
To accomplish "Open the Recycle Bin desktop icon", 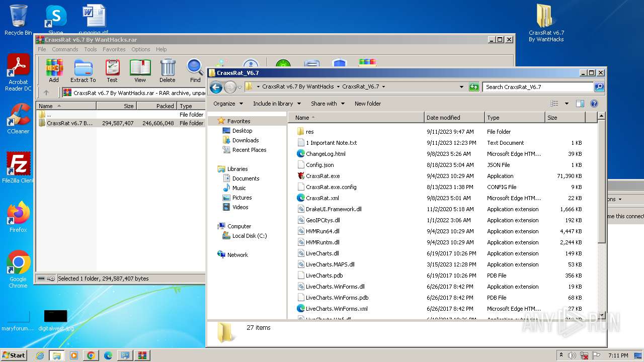I will coord(18,20).
